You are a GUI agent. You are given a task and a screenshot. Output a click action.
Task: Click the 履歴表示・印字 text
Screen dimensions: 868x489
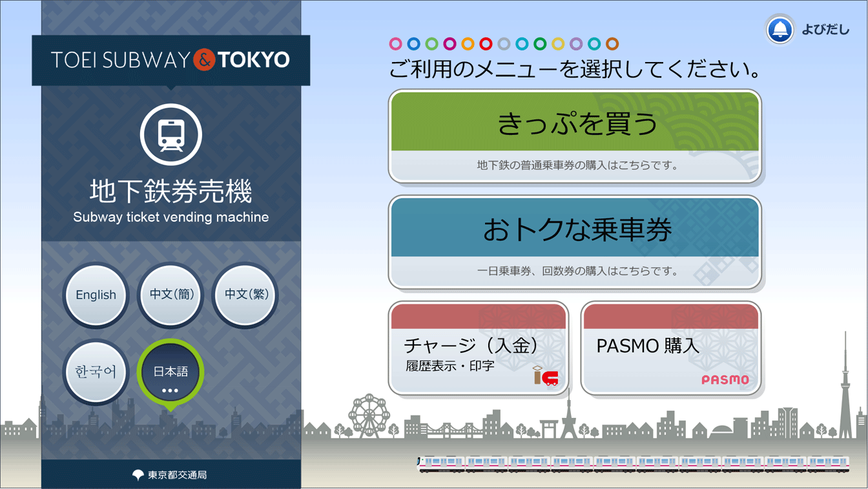pos(450,366)
